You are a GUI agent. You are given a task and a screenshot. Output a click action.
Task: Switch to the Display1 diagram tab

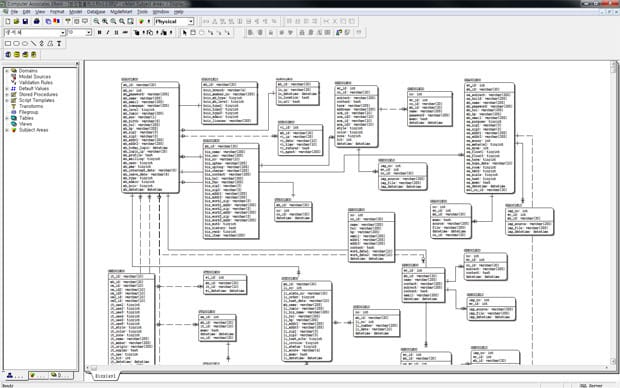coord(105,376)
